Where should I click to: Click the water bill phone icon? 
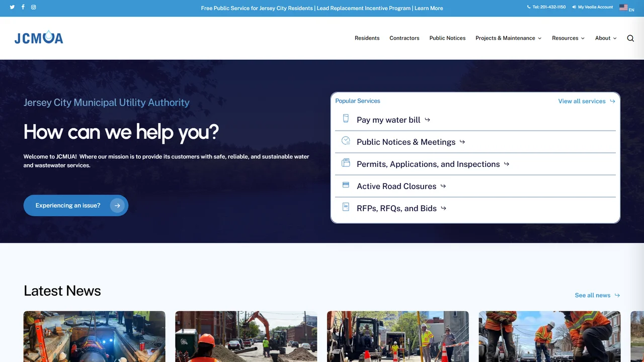(346, 119)
